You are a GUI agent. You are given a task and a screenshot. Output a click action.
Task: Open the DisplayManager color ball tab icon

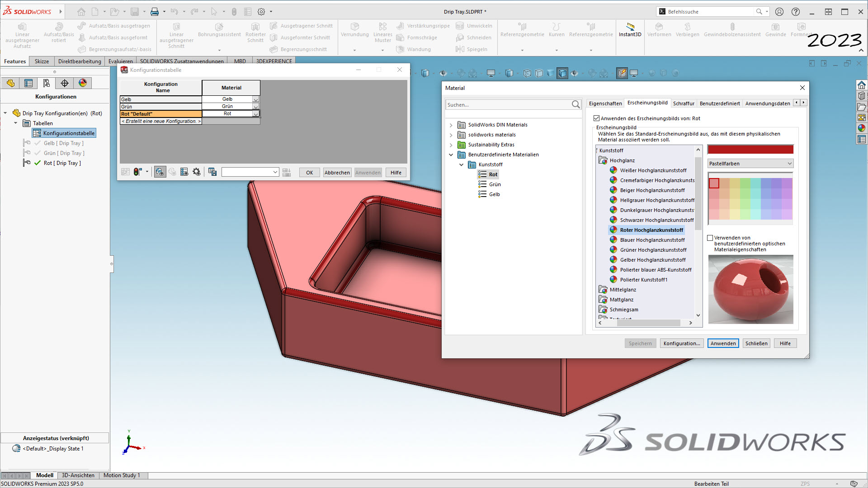[83, 83]
